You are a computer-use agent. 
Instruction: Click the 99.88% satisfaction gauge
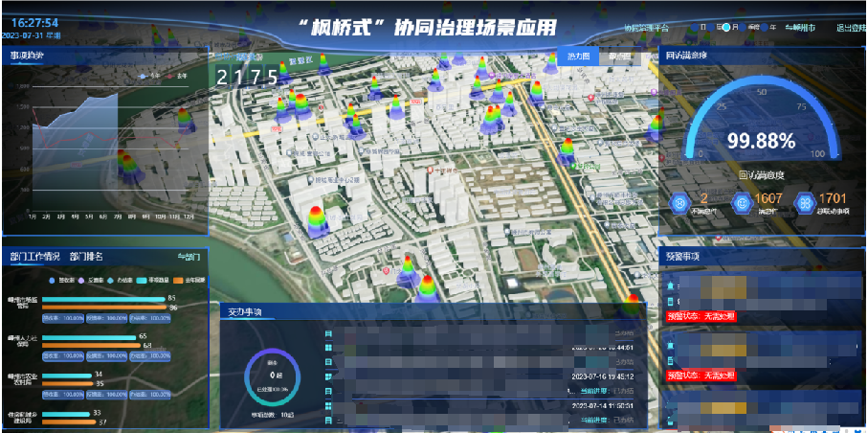point(760,141)
